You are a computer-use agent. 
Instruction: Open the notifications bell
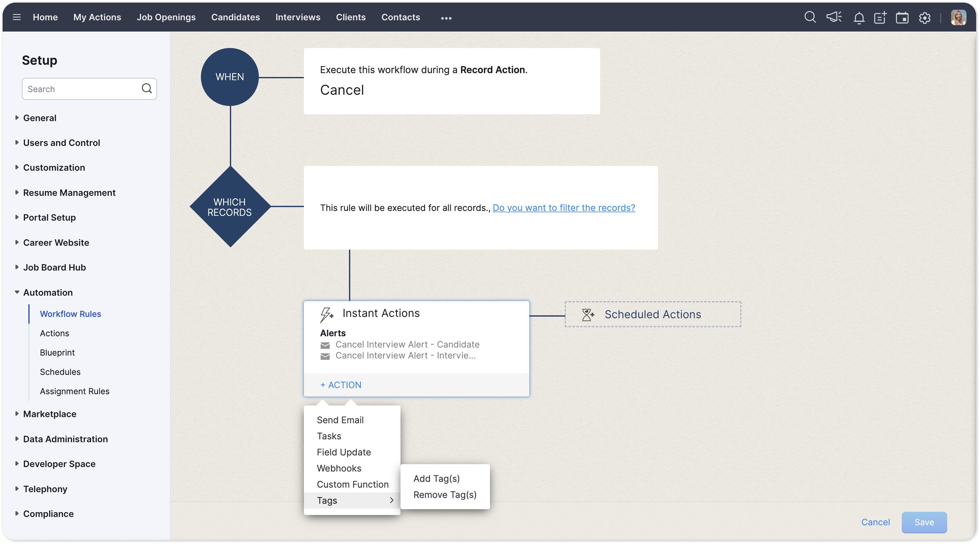pyautogui.click(x=859, y=18)
